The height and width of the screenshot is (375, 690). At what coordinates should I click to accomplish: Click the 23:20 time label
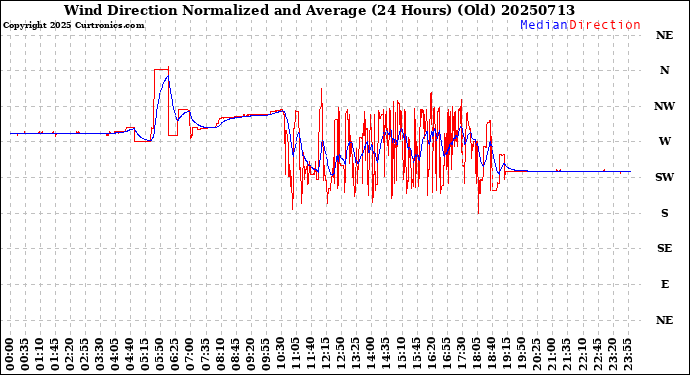click(x=612, y=354)
